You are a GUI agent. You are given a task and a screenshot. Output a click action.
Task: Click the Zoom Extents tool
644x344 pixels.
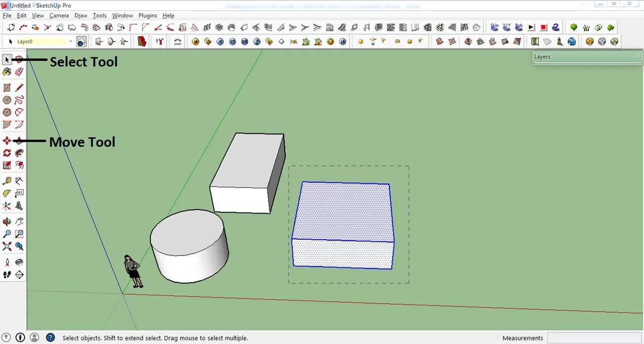7,247
